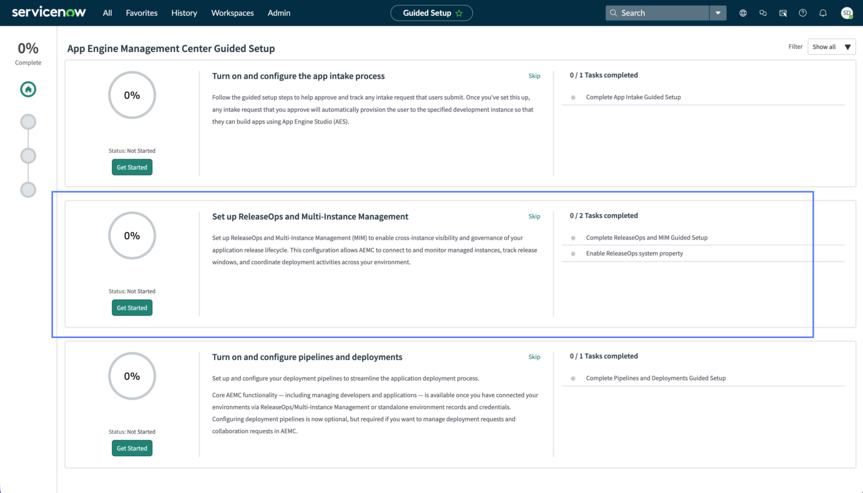This screenshot has height=493, width=863.
Task: Click the ServiceNow logo
Action: click(x=48, y=12)
